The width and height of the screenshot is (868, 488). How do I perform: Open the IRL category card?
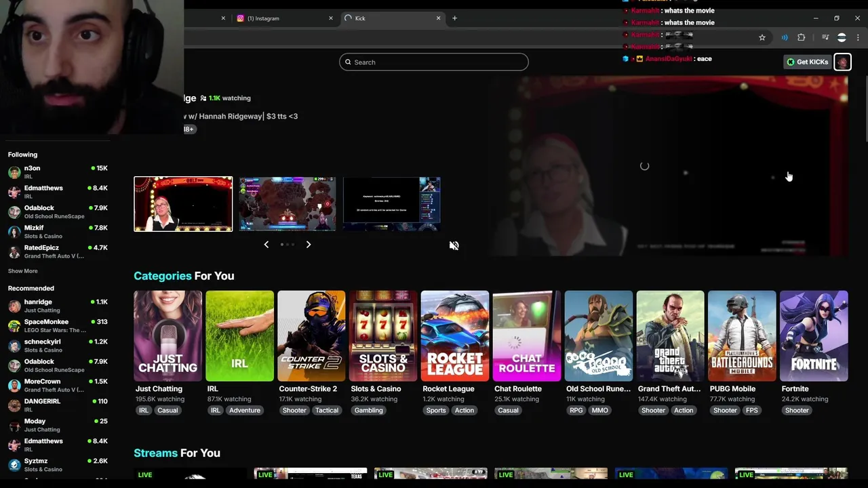pyautogui.click(x=239, y=335)
